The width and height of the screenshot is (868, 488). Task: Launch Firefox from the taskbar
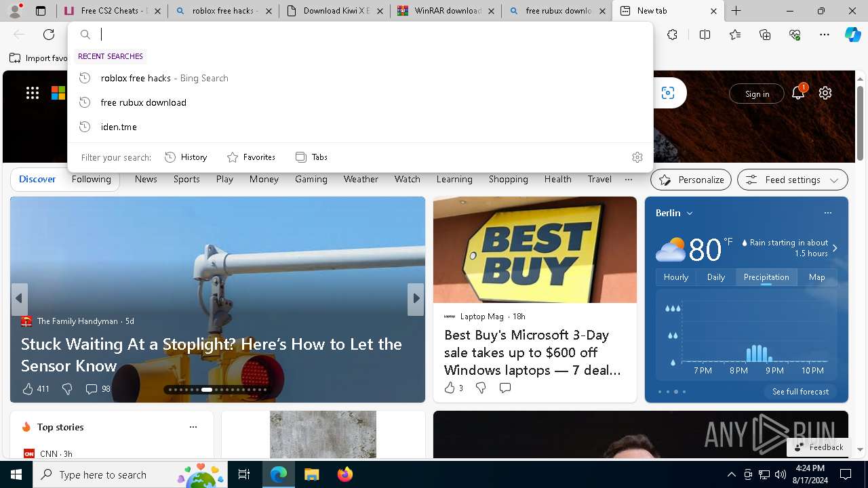pyautogui.click(x=345, y=474)
